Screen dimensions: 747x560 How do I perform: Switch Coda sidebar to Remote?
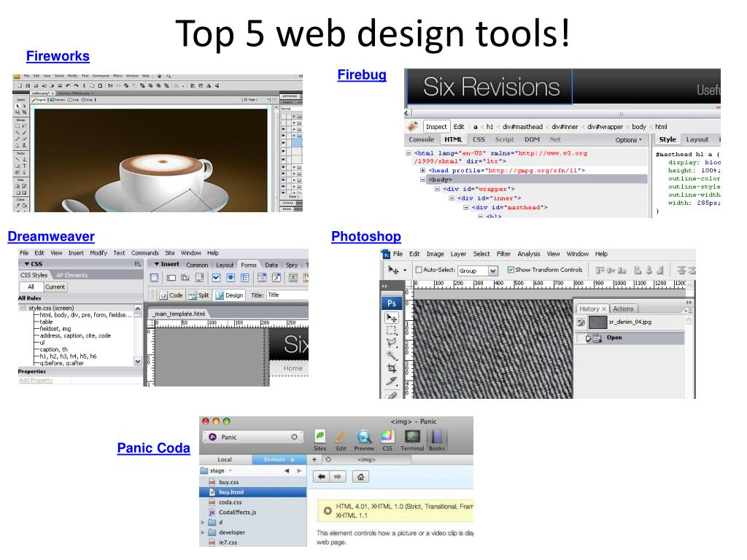pos(279,459)
